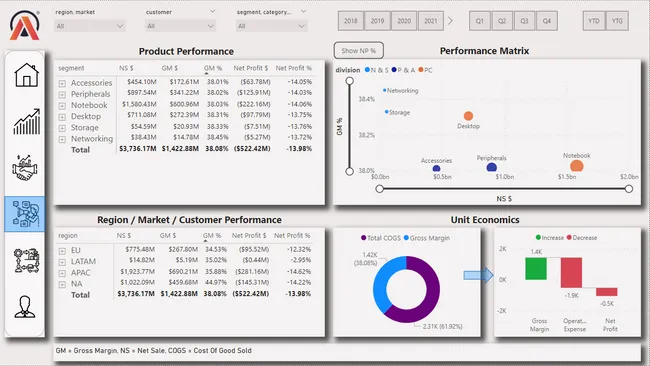Image resolution: width=650 pixels, height=366 pixels.
Task: Toggle the YTD button
Action: [594, 21]
